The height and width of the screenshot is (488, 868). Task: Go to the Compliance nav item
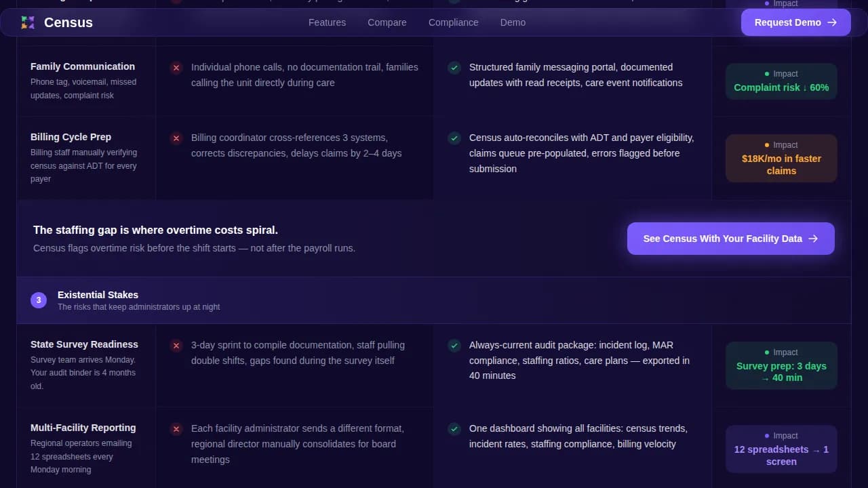point(454,22)
